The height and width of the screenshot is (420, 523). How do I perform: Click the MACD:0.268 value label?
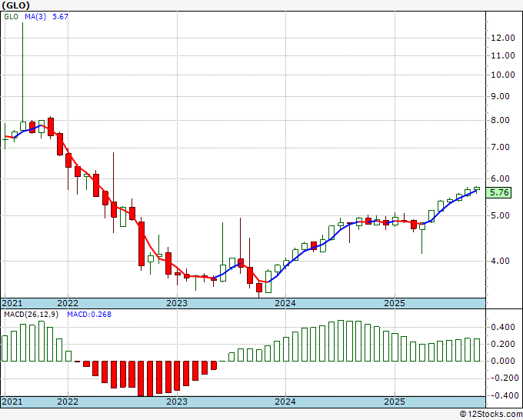coord(89,315)
